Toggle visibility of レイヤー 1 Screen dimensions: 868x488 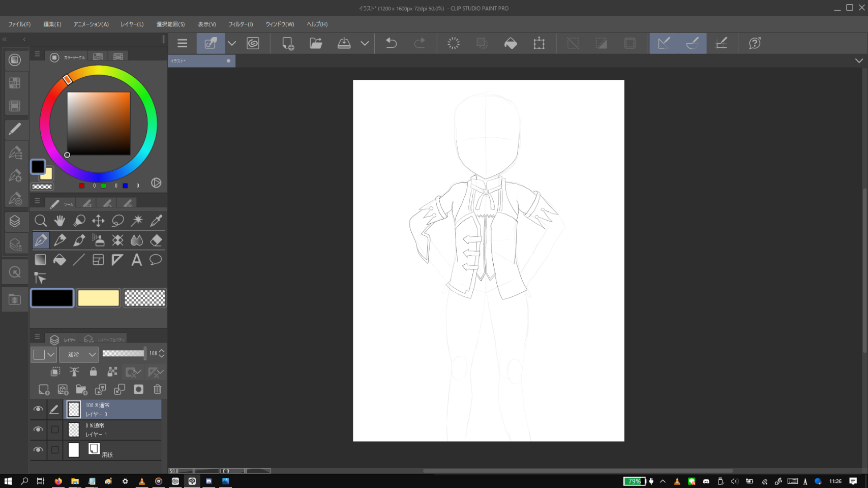(x=38, y=430)
